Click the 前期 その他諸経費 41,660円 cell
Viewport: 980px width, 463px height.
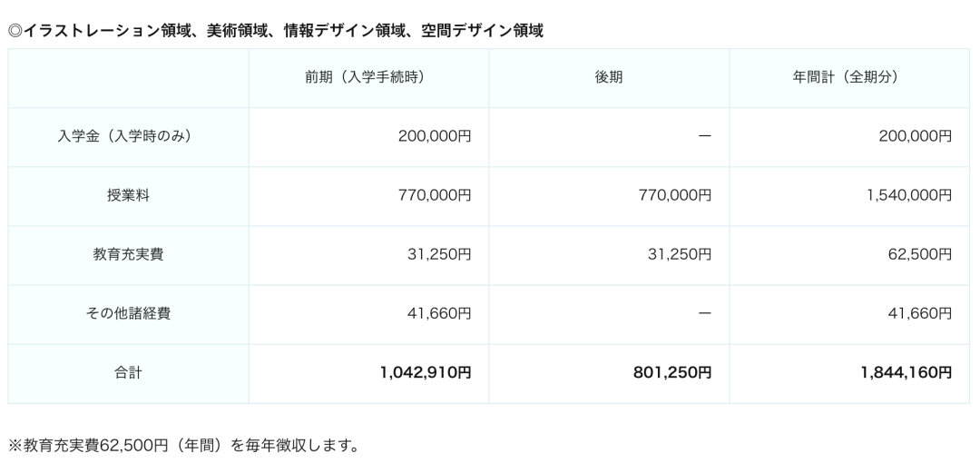click(368, 313)
